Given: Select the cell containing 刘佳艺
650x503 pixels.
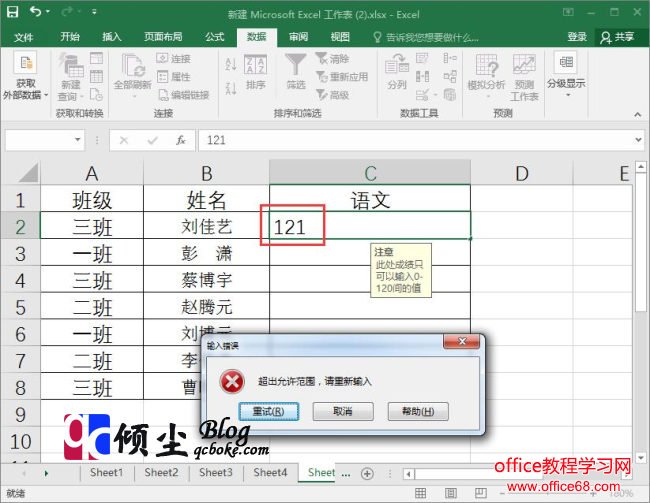Looking at the screenshot, I should tap(206, 227).
